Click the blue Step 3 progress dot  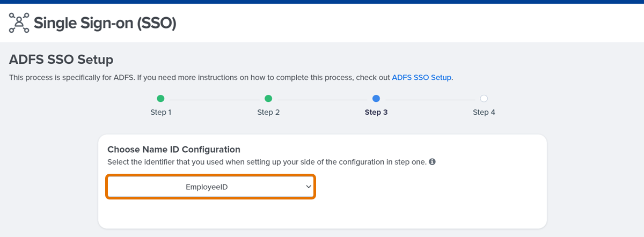(x=376, y=99)
